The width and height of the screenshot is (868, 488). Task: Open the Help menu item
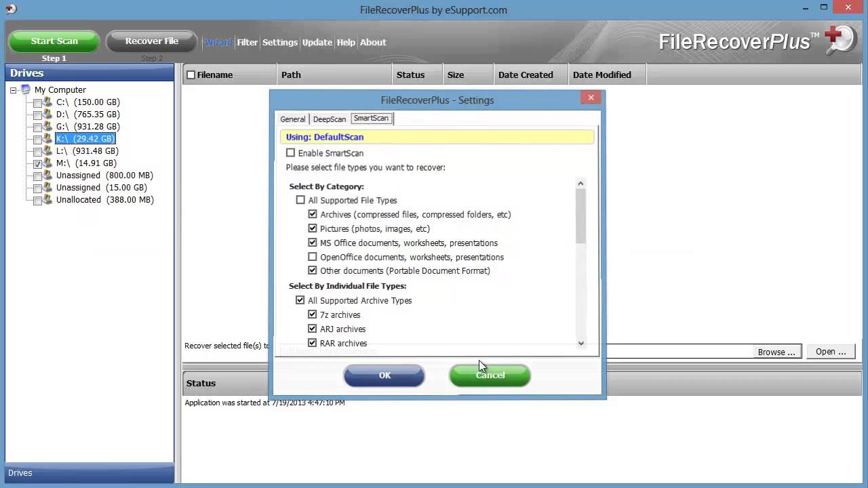coord(346,42)
